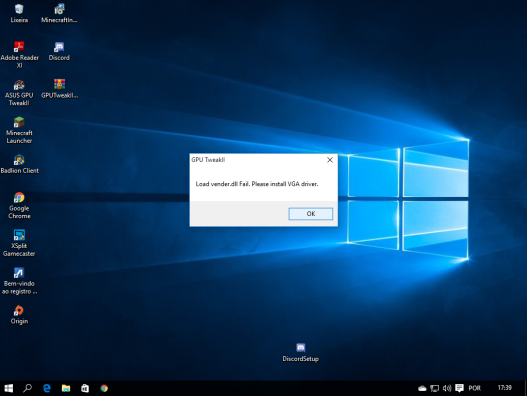Launch Microsoft Edge from the taskbar
The height and width of the screenshot is (396, 527).
click(47, 388)
